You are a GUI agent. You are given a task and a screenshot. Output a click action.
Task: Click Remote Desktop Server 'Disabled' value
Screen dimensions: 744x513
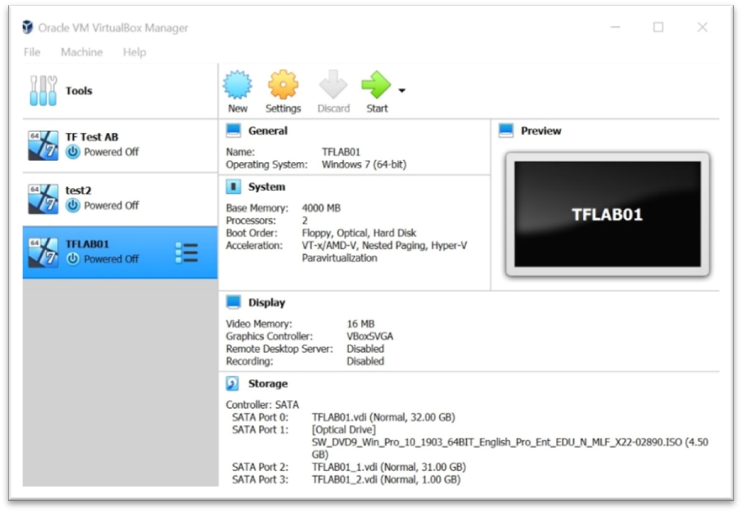click(x=365, y=349)
